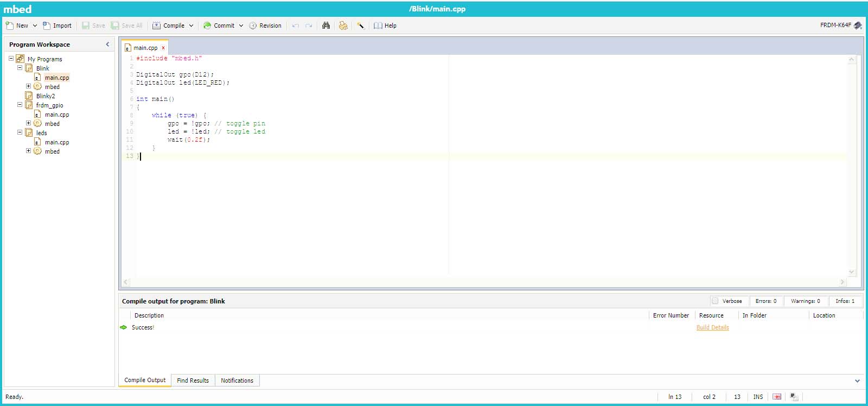Screen dimensions: 868x406
Task: Open Help from the toolbar
Action: pyautogui.click(x=385, y=26)
